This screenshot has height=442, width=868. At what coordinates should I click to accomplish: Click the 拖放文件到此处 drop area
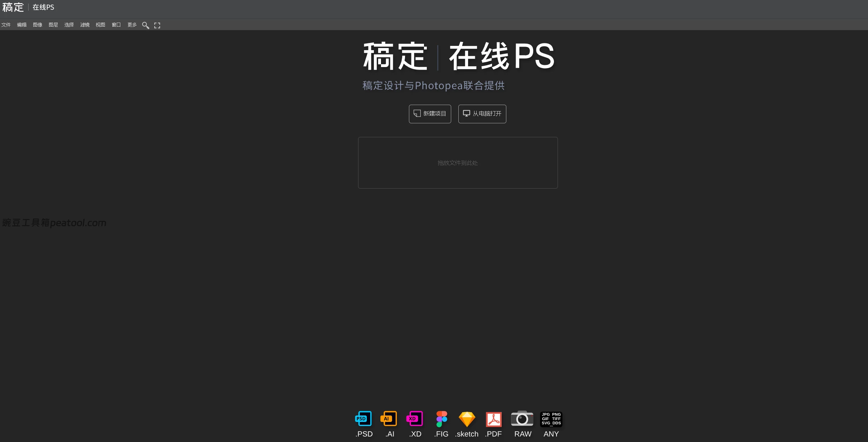(458, 163)
